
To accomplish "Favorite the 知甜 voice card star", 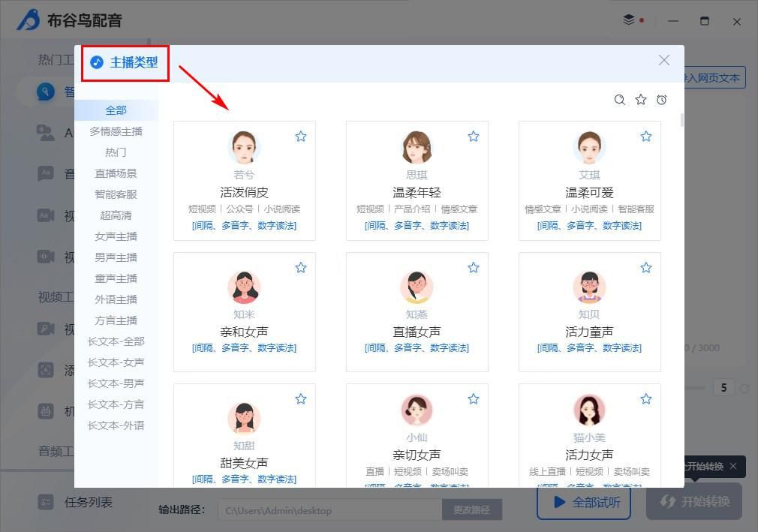I will point(301,398).
